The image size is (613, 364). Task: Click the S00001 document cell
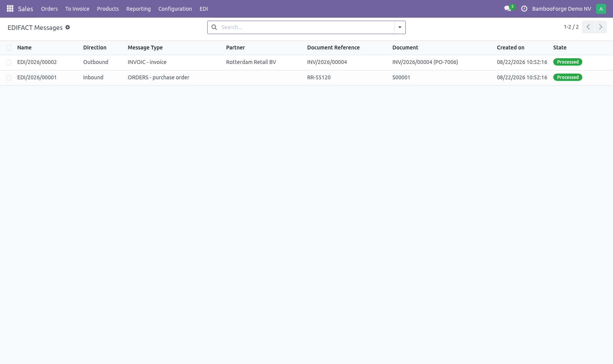[401, 77]
